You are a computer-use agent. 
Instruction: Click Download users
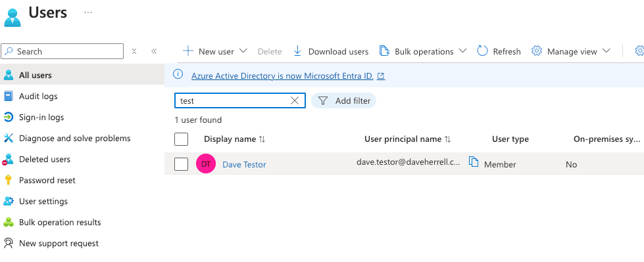(331, 51)
